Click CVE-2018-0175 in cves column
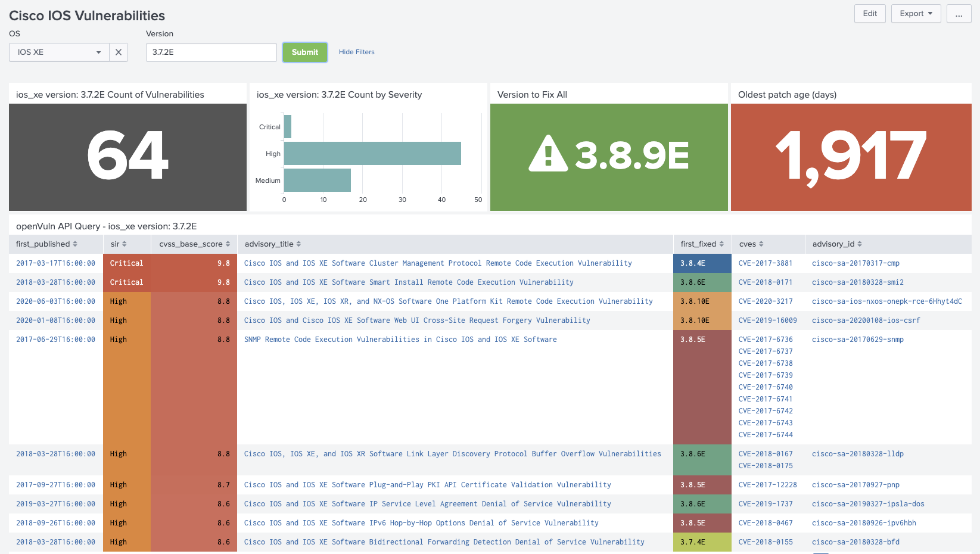This screenshot has width=980, height=554. click(766, 466)
